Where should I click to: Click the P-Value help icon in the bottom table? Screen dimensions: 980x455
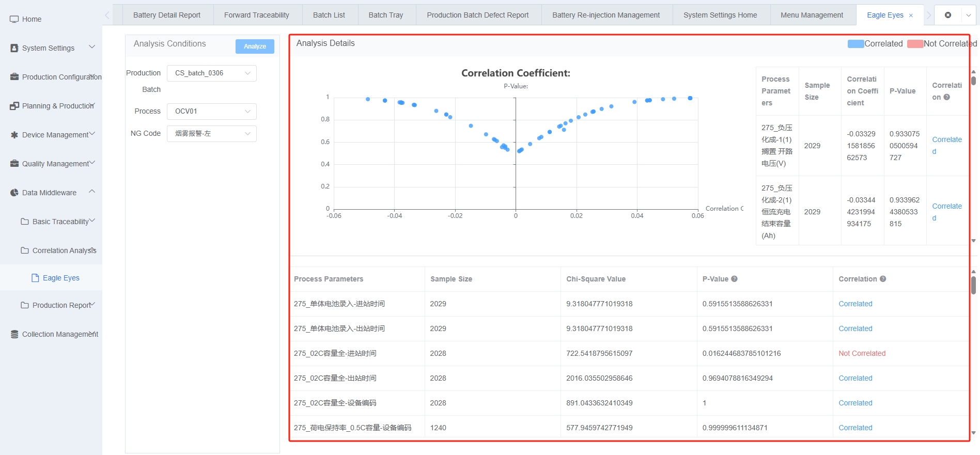[734, 279]
